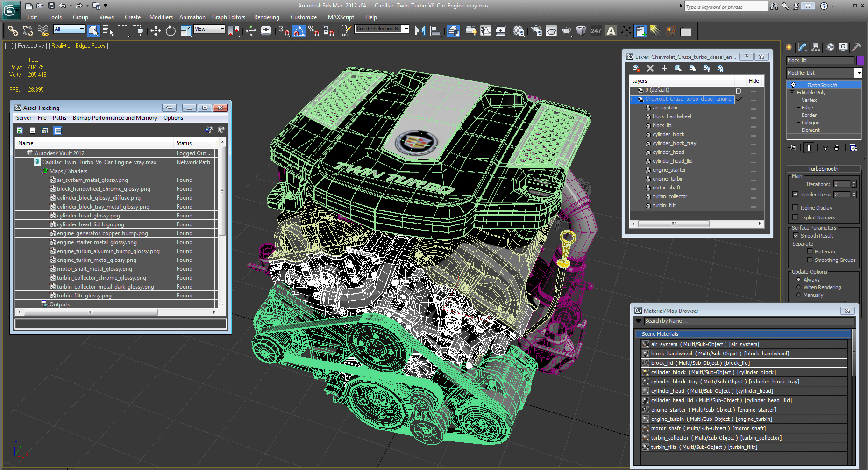Screen dimensions: 868x470
Task: Select the Always update option
Action: point(798,280)
